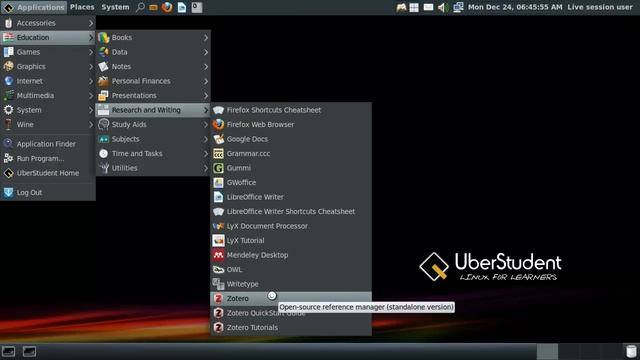Viewport: 640px width, 360px height.
Task: Launch Firefox from the top panel icon
Action: click(167, 7)
